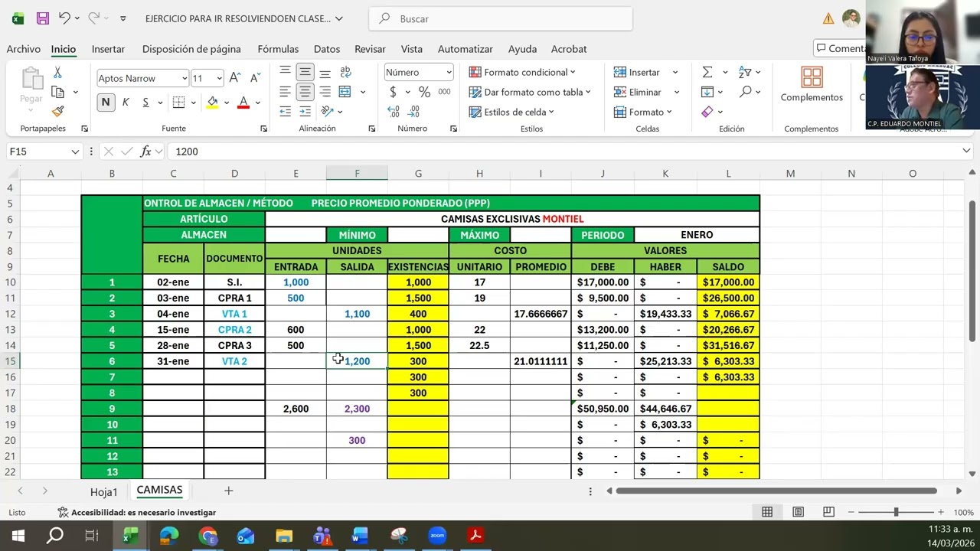
Task: Click the red font color button
Action: 243,103
